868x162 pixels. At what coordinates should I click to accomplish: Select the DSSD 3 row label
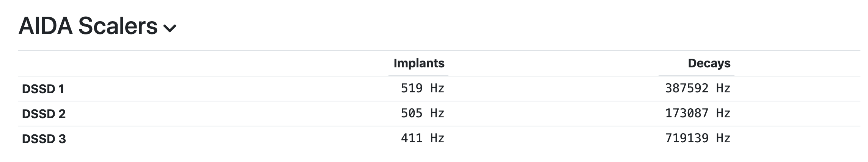coord(44,139)
